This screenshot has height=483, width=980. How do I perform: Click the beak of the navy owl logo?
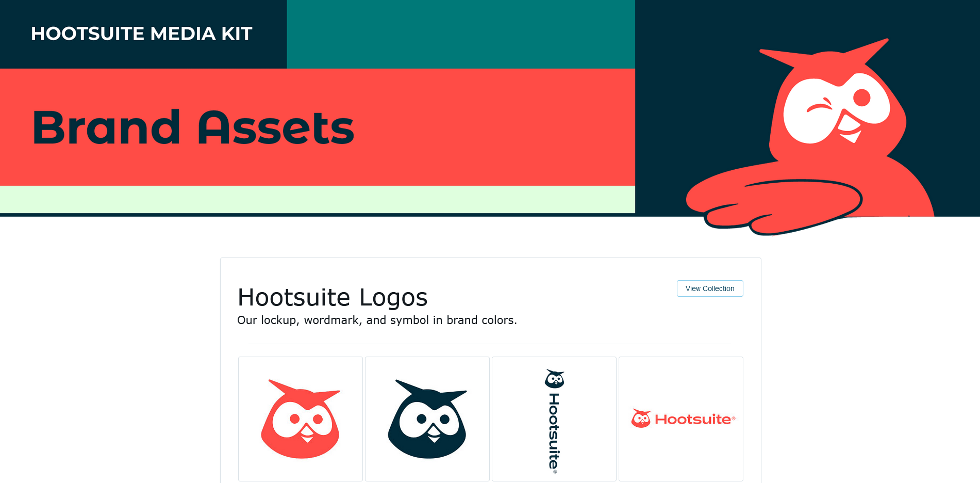434,433
